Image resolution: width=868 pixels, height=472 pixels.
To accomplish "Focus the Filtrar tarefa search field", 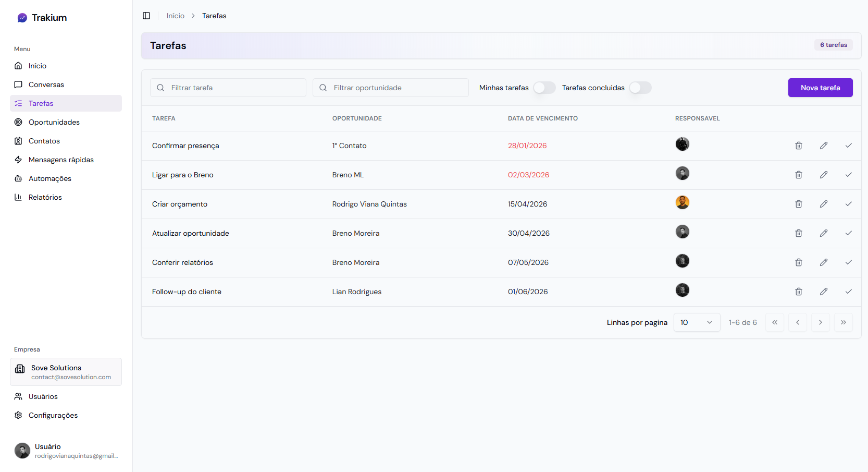I will click(x=234, y=88).
